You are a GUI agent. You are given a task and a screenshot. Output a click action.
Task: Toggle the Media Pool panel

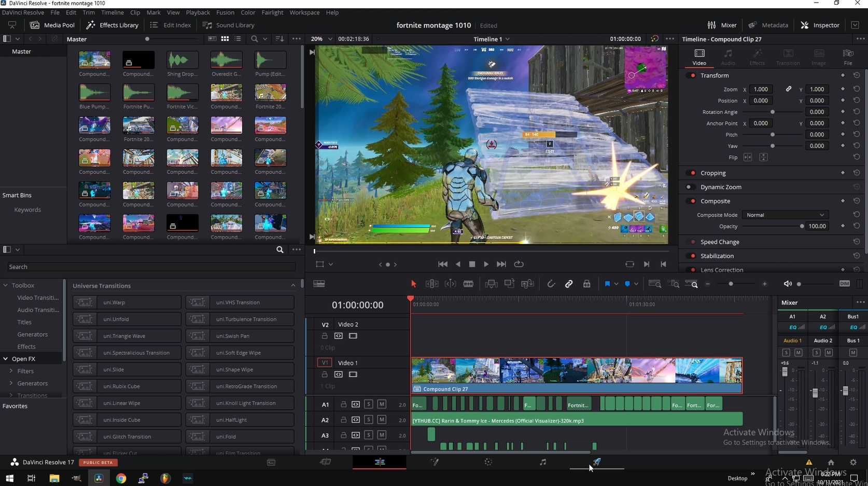point(52,25)
